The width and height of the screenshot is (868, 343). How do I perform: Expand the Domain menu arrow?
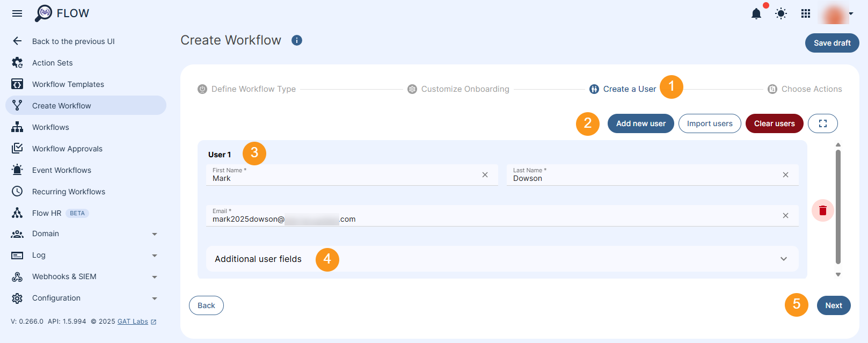click(x=155, y=234)
